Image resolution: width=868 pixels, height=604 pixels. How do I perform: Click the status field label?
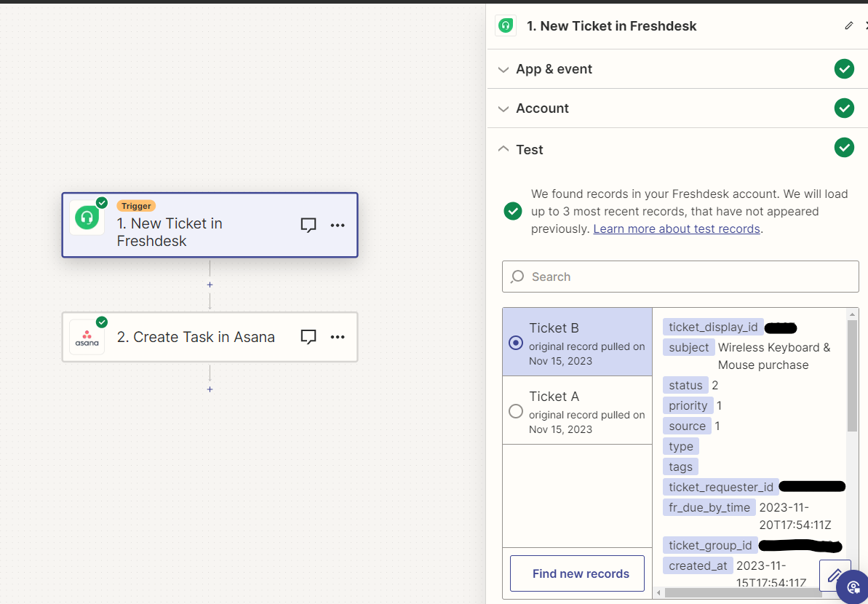tap(685, 385)
